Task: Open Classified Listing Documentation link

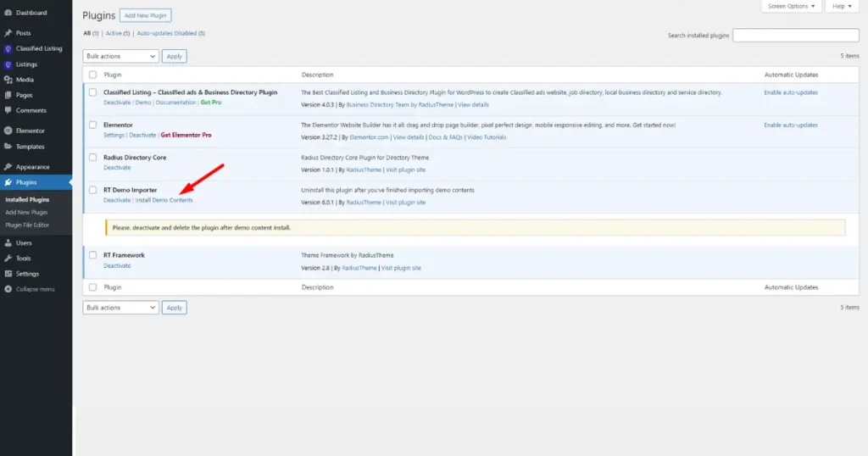Action: (x=175, y=103)
